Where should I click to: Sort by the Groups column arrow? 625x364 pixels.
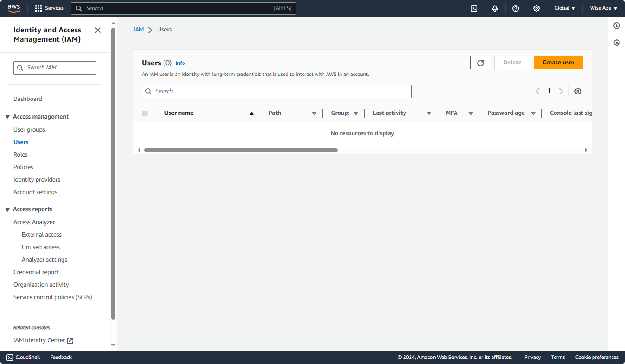(356, 113)
